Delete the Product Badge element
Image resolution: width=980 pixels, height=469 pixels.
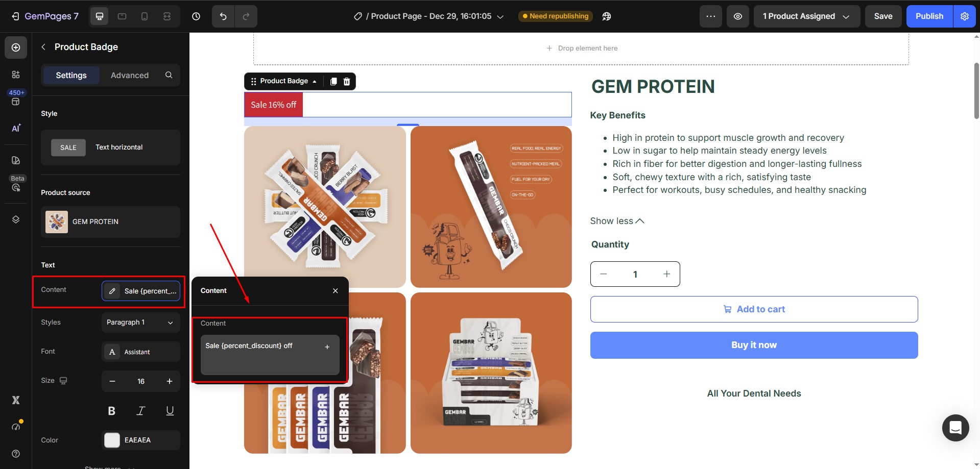[x=347, y=81]
